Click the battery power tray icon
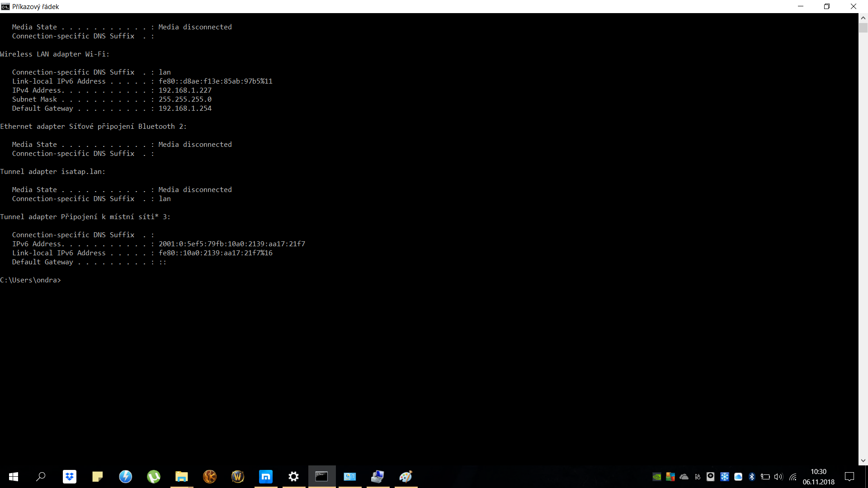Screen dimensions: 868x488 765,477
